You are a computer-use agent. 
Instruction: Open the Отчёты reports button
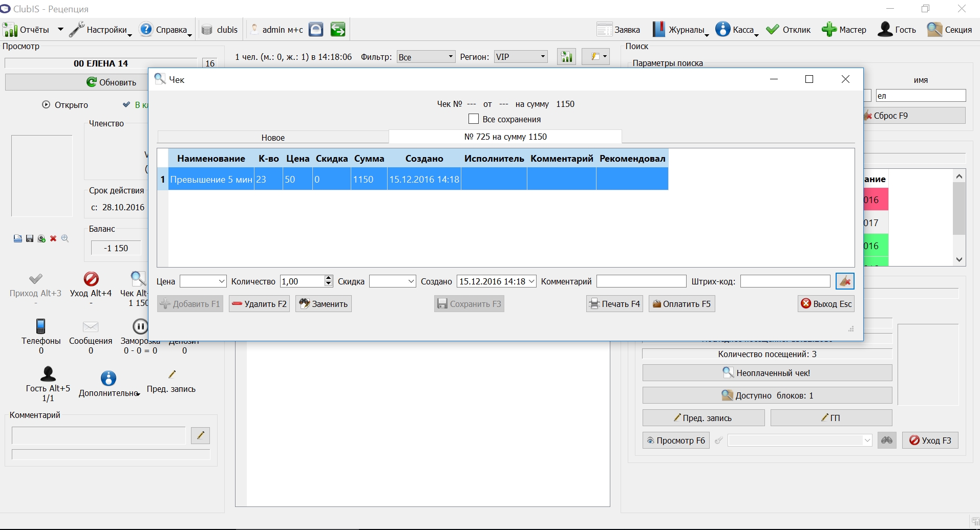[27, 30]
